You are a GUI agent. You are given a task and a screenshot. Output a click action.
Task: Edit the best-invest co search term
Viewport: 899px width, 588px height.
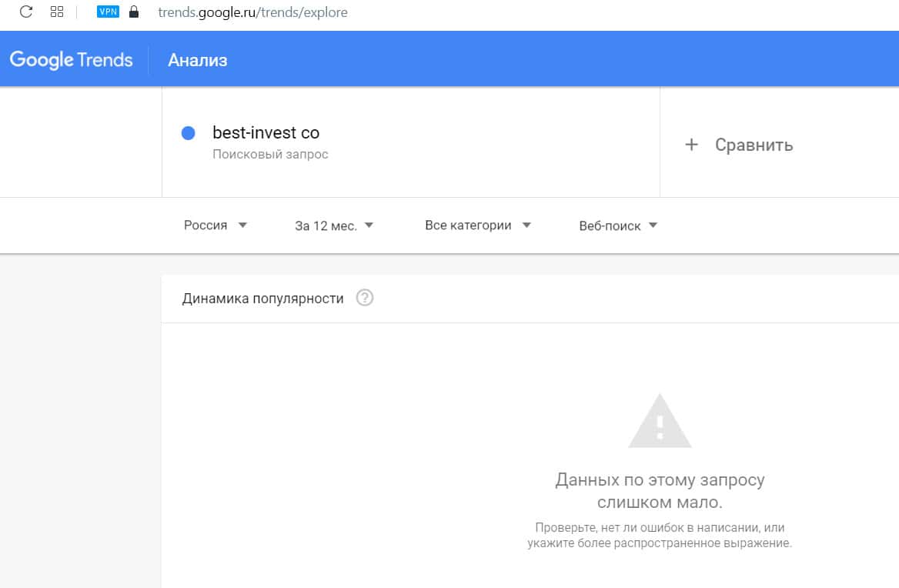pos(266,132)
